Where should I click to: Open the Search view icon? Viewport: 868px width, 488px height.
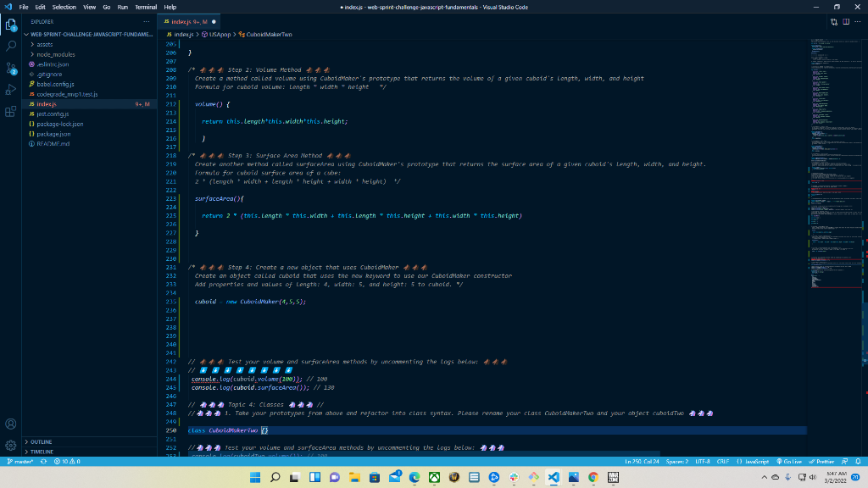click(x=10, y=46)
